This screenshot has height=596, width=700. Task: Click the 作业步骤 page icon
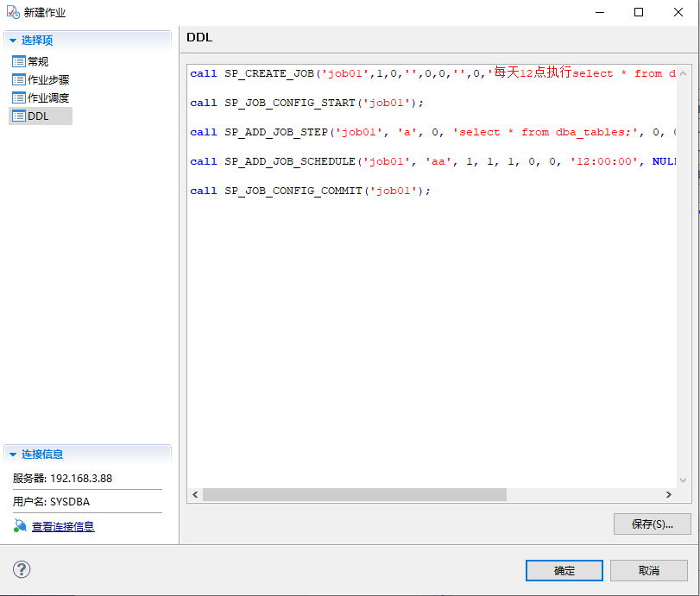[x=19, y=80]
